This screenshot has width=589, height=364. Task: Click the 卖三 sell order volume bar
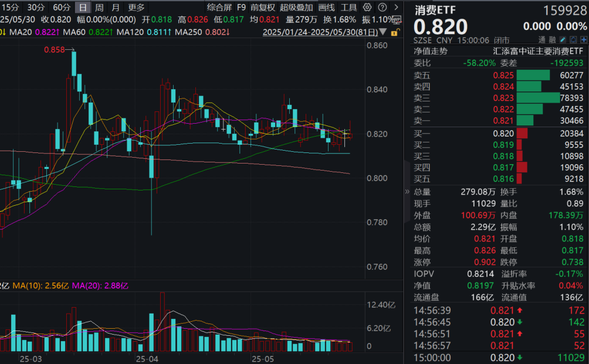pos(538,98)
